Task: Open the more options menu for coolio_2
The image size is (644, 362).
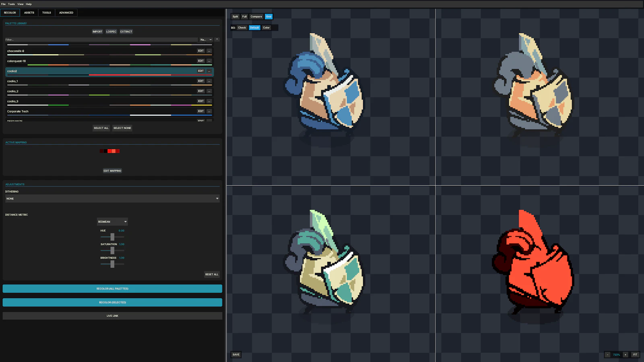Action: tap(209, 91)
